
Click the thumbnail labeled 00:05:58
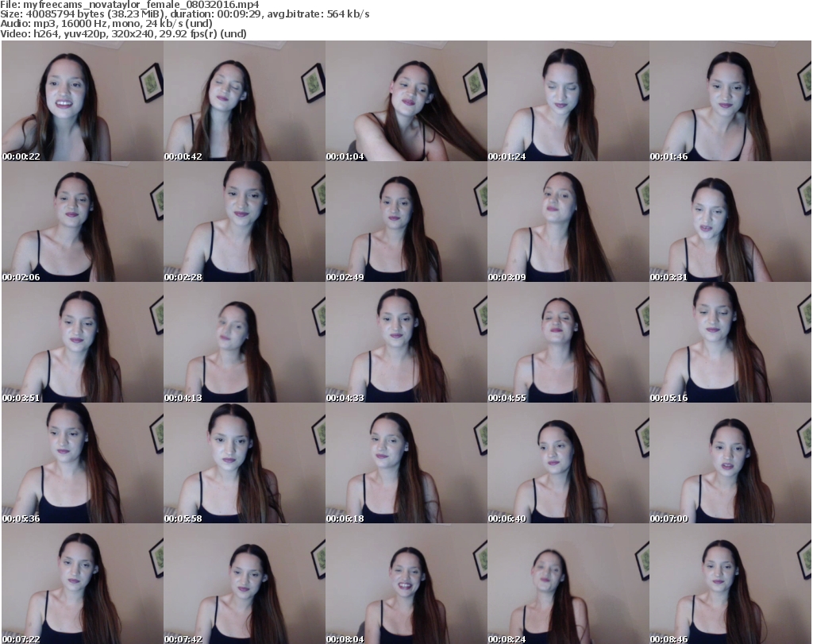(x=244, y=464)
